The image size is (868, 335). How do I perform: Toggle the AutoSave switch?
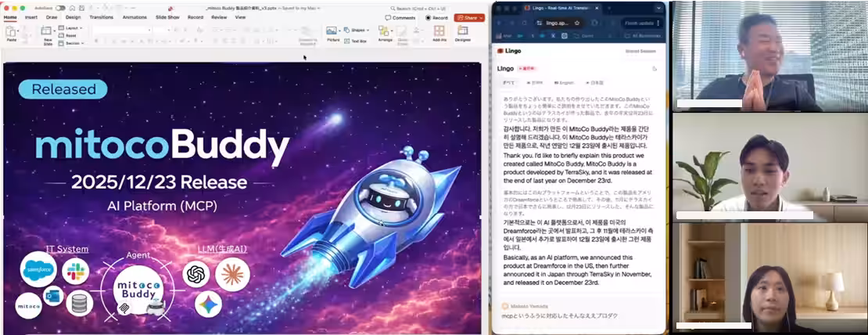59,9
